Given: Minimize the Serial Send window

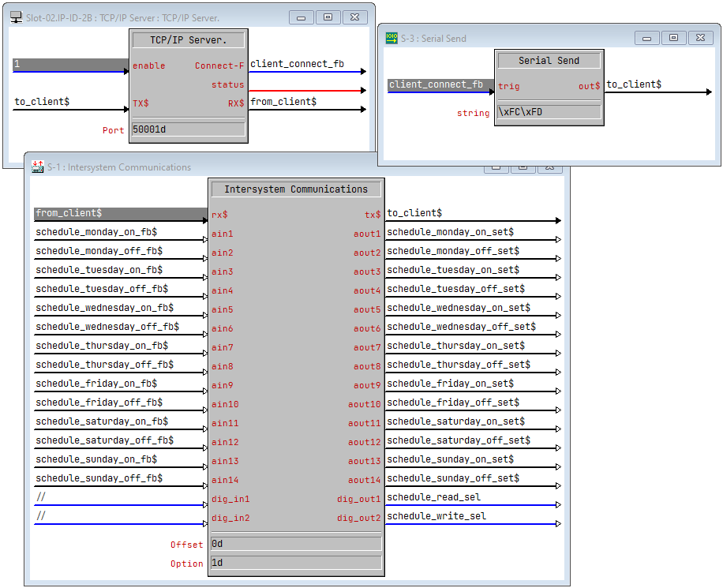Looking at the screenshot, I should [647, 38].
